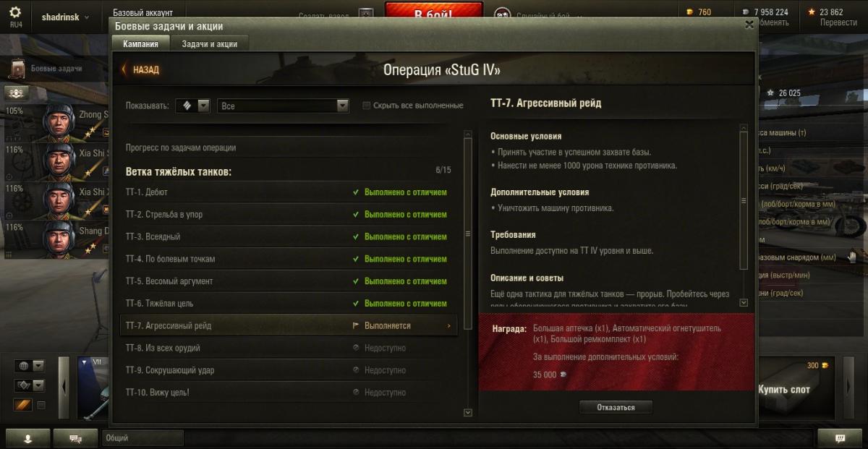Toggle checkbox beside orange stripe icon
The height and width of the screenshot is (449, 868).
tap(41, 405)
